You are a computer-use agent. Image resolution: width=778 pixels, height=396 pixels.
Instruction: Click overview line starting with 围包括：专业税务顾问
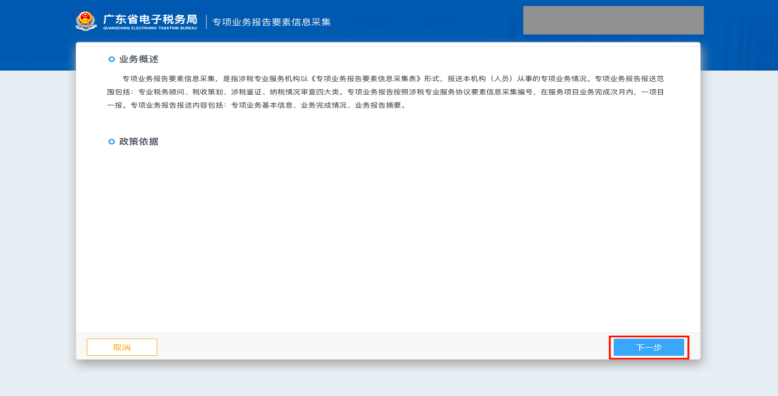386,92
